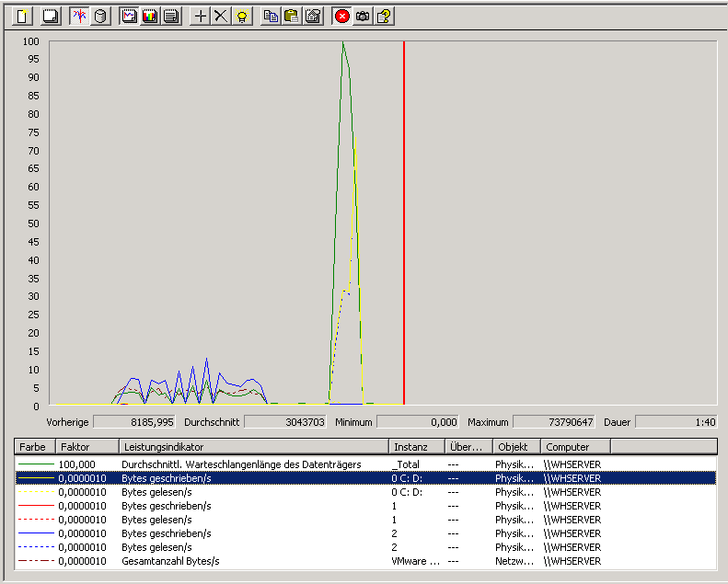This screenshot has height=584, width=728.
Task: Click the Über... column header
Action: point(469,447)
